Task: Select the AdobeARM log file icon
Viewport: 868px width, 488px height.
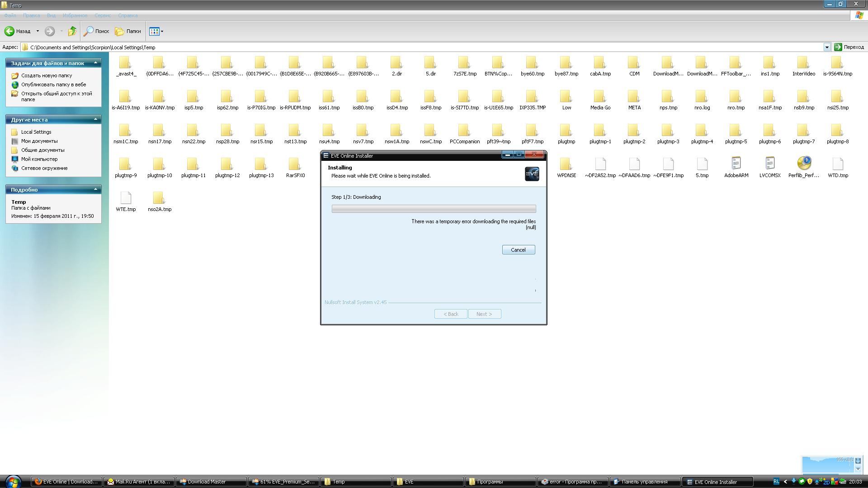Action: click(736, 163)
